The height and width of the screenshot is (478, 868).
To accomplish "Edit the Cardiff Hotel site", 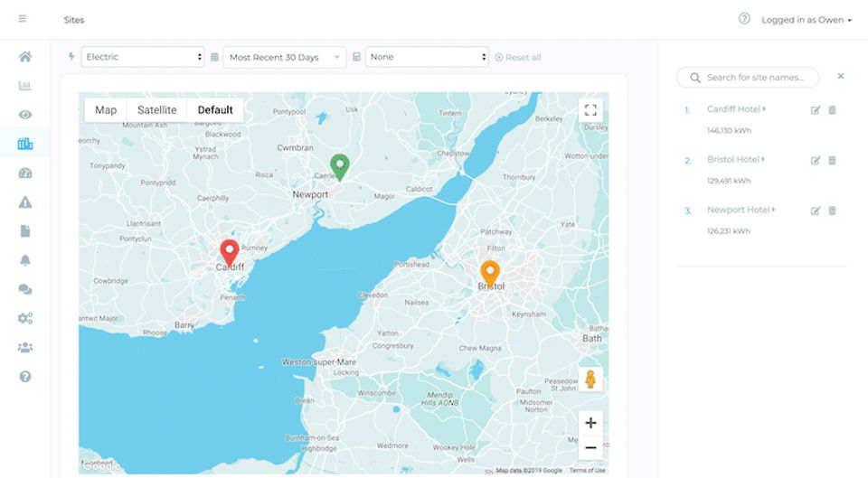I will (x=815, y=110).
